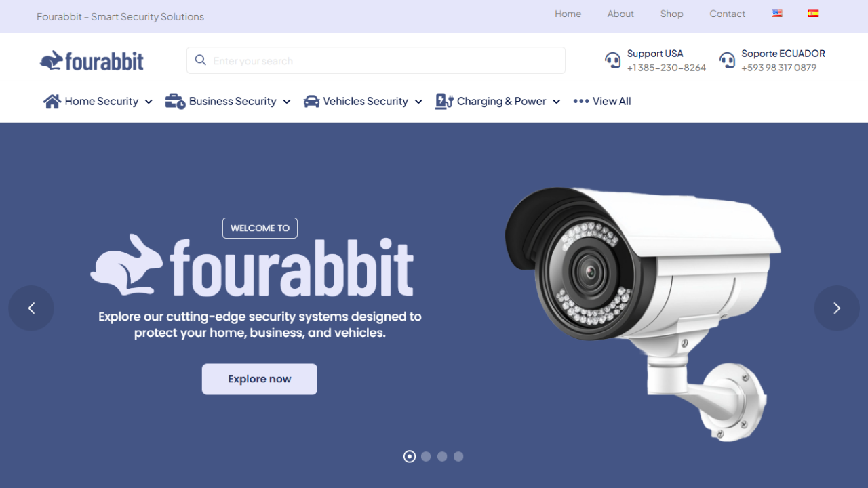The height and width of the screenshot is (488, 868).
Task: Click the fourabbit rabbit logo in header
Action: point(92,61)
